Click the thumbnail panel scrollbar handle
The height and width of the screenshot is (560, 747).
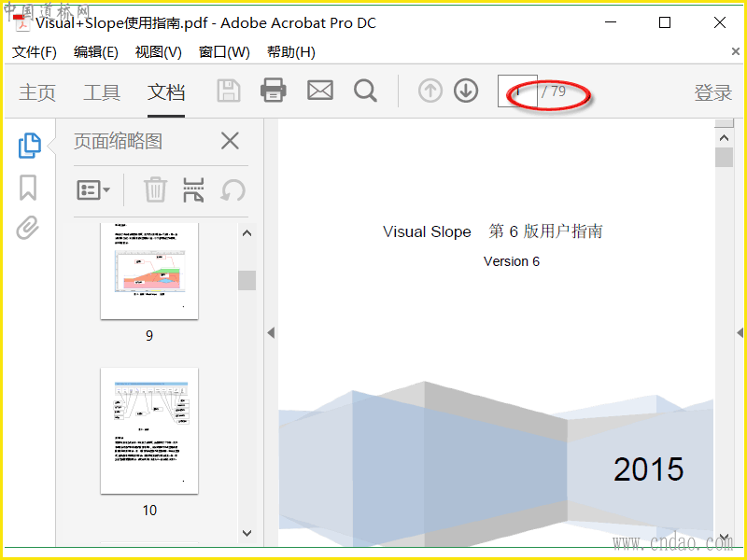[247, 281]
